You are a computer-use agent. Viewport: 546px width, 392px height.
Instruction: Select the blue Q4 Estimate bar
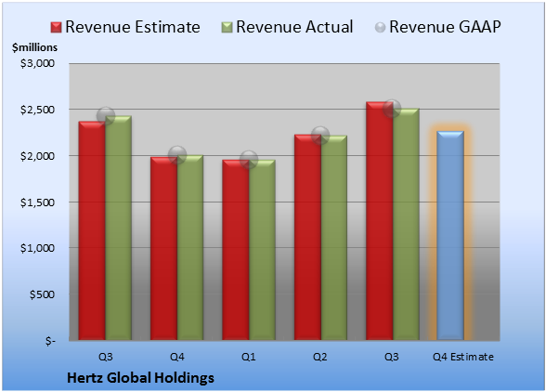(450, 236)
